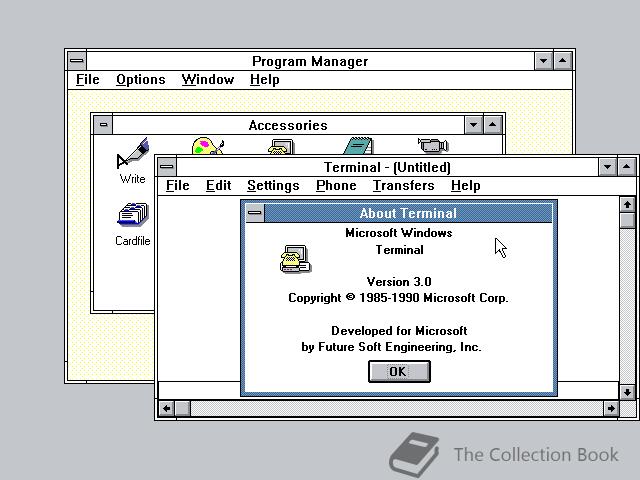The height and width of the screenshot is (480, 640).
Task: Click 'by Future Soft Engineering, Inc.' text
Action: 391,347
